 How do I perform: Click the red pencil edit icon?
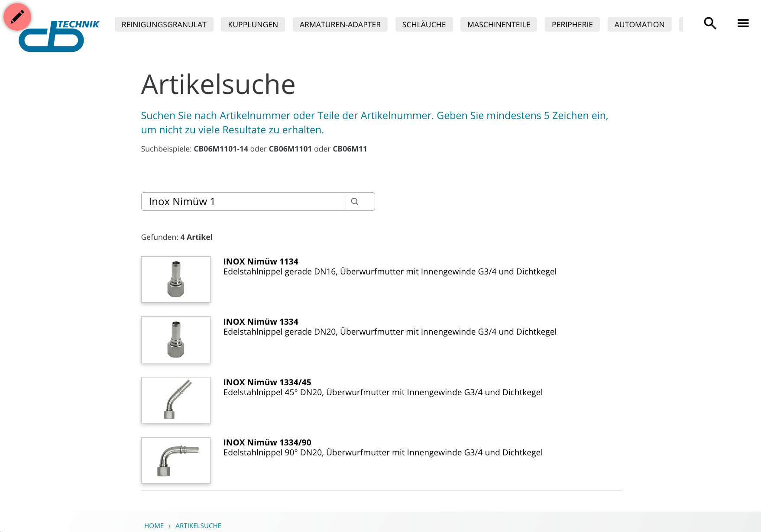pyautogui.click(x=17, y=17)
